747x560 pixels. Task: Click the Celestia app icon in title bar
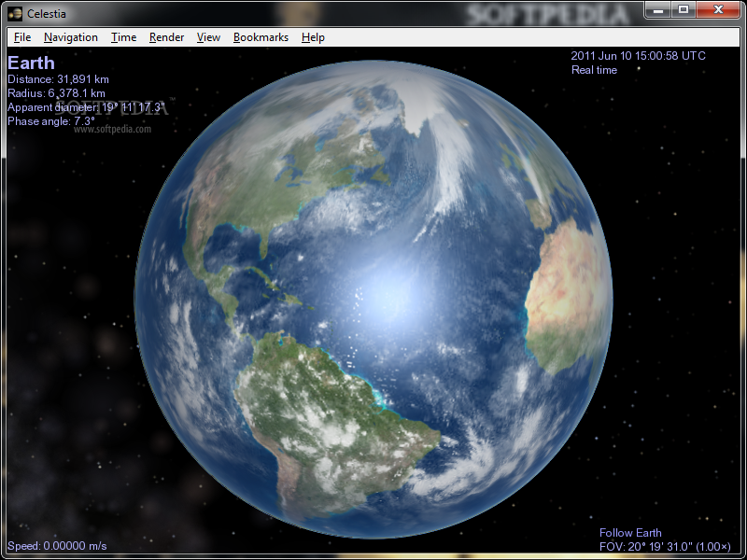point(15,13)
